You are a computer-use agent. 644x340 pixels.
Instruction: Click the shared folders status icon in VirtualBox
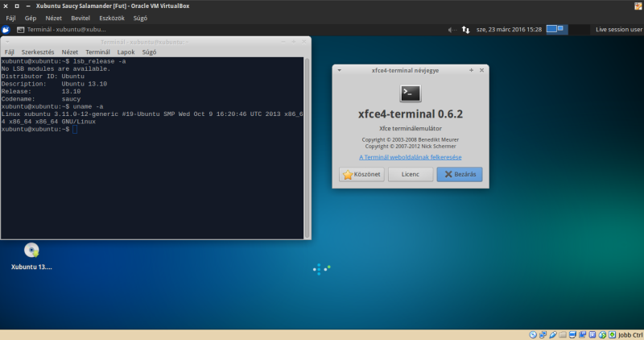[x=562, y=334]
